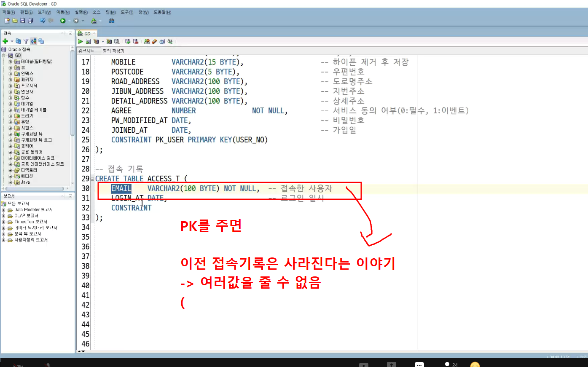Select the GD worksheet document tab
Viewport: 588px width, 367px height.
pos(87,33)
